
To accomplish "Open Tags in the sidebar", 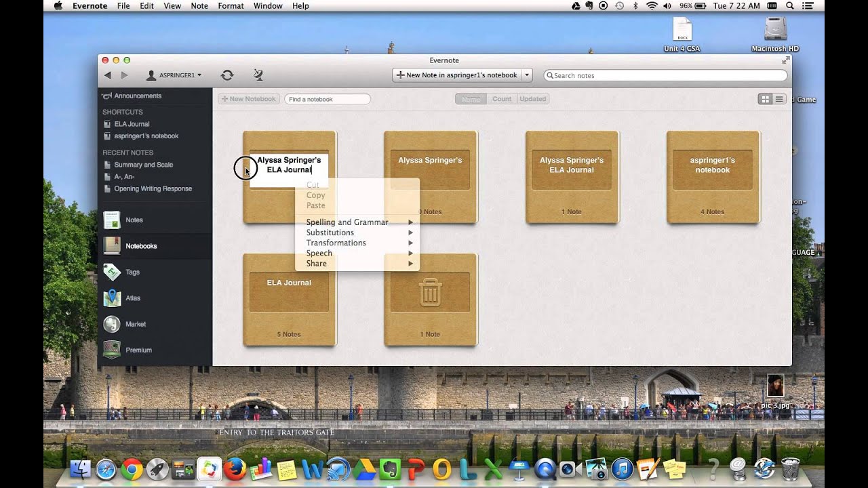I will pos(155,272).
